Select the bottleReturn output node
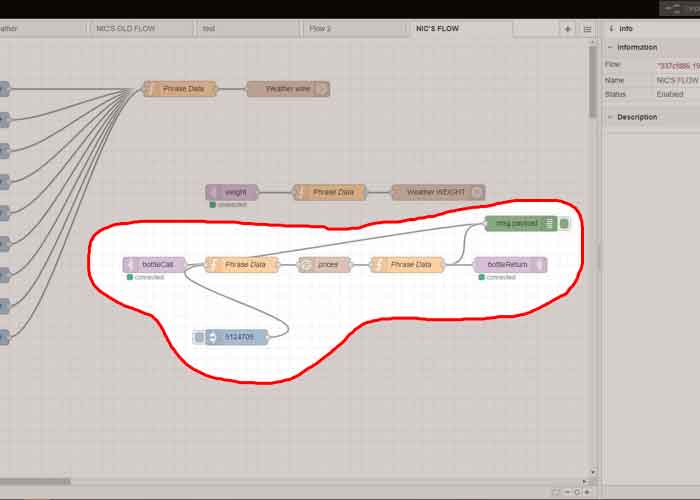 pyautogui.click(x=510, y=265)
